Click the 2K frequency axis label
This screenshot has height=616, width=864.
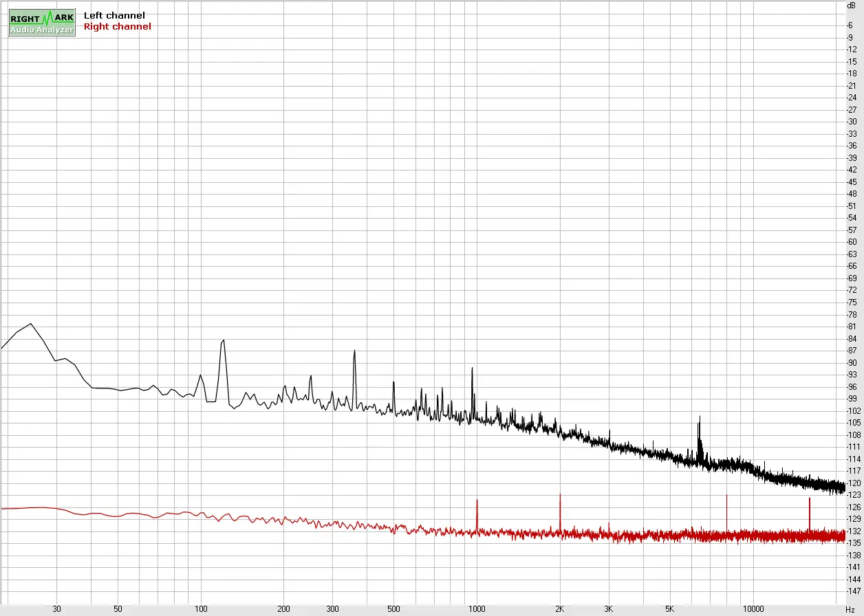[x=560, y=609]
